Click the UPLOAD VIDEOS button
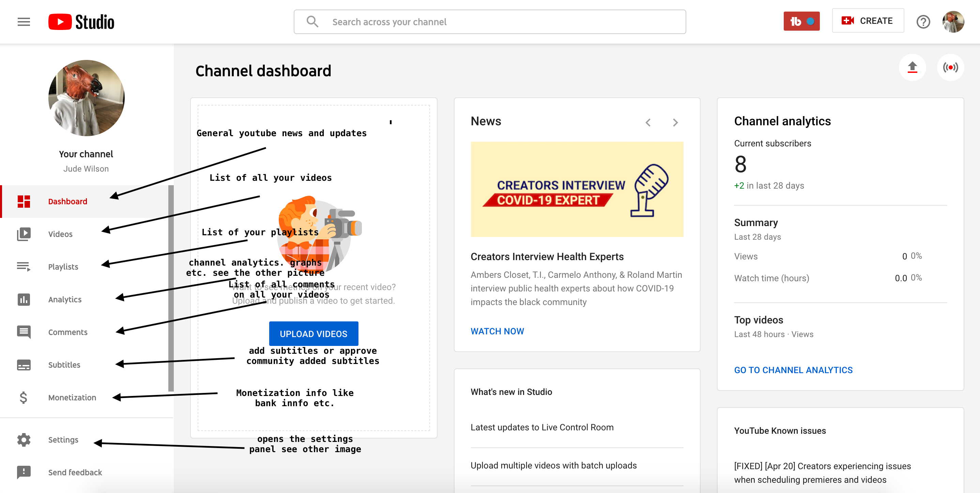The height and width of the screenshot is (493, 980). pyautogui.click(x=313, y=334)
